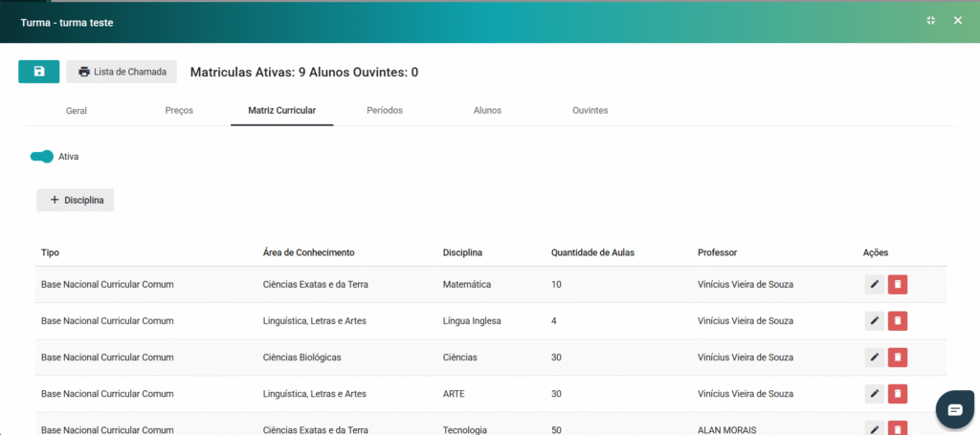Click quantity value 30 in ARTE row
980x435 pixels.
pyautogui.click(x=556, y=394)
